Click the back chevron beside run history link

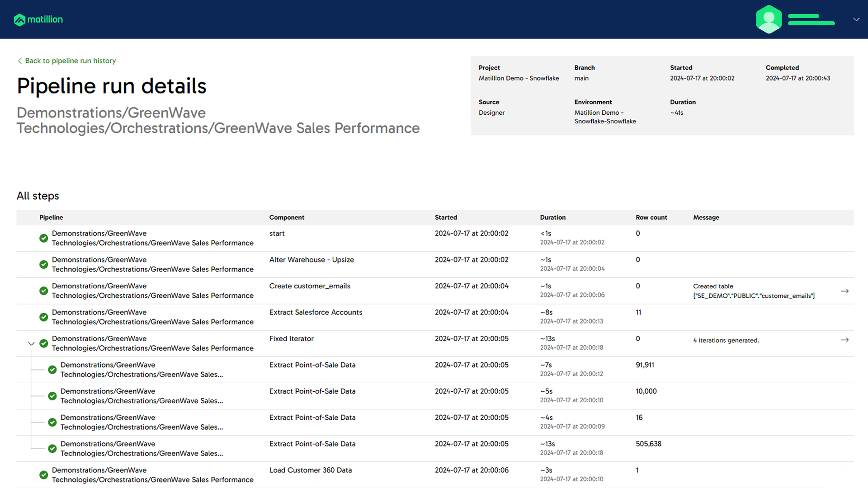pyautogui.click(x=20, y=61)
